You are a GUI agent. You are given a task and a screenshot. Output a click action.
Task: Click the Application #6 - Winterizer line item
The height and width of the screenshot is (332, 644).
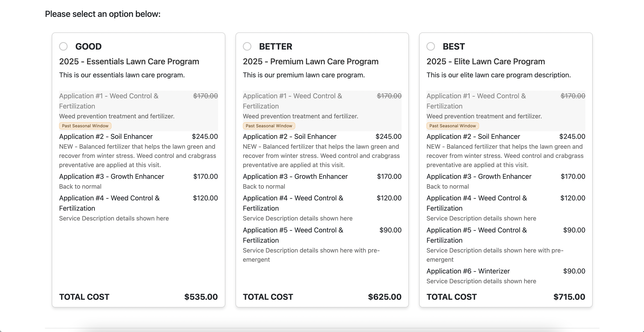tap(468, 271)
